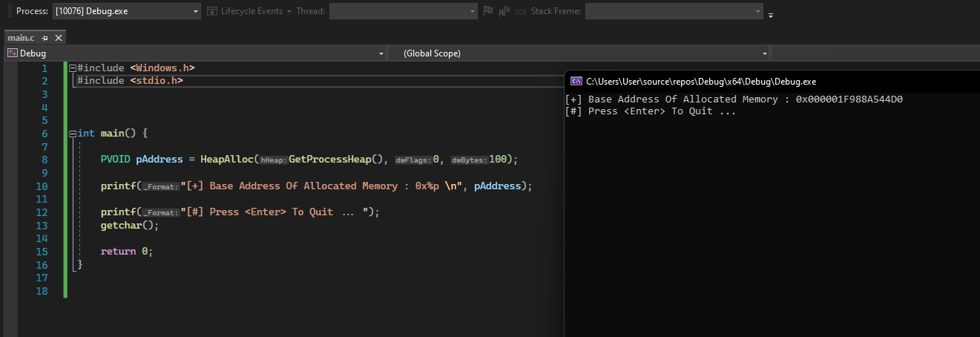Click the printf call on line 10
980x337 pixels.
pyautogui.click(x=118, y=186)
